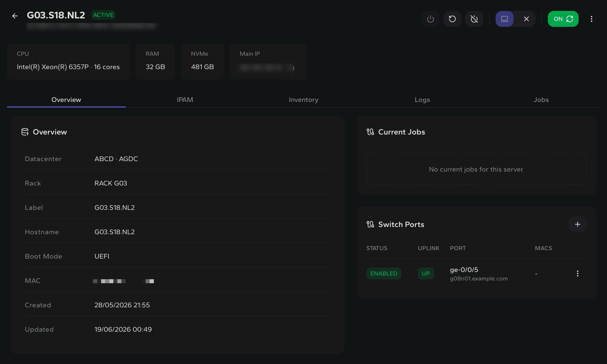Click the UPLINK column header
The height and width of the screenshot is (364, 607).
(429, 248)
